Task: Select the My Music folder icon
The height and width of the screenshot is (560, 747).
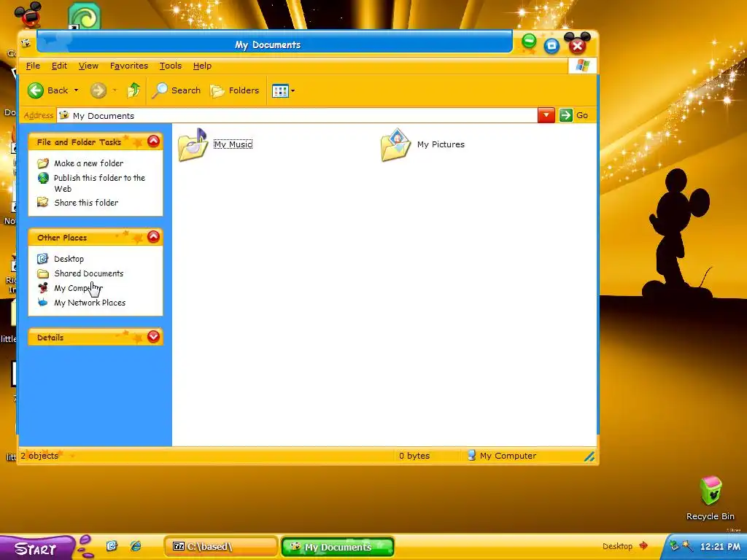Action: (x=193, y=145)
